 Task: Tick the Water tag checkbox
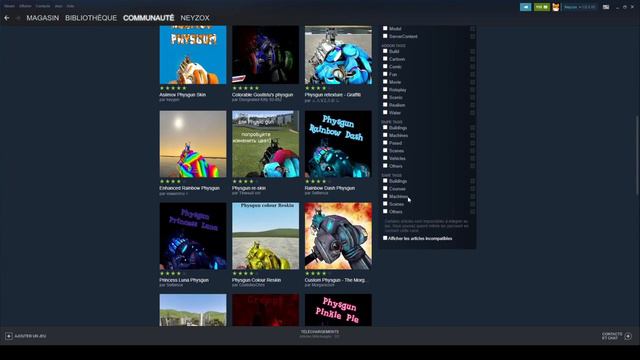tap(385, 112)
